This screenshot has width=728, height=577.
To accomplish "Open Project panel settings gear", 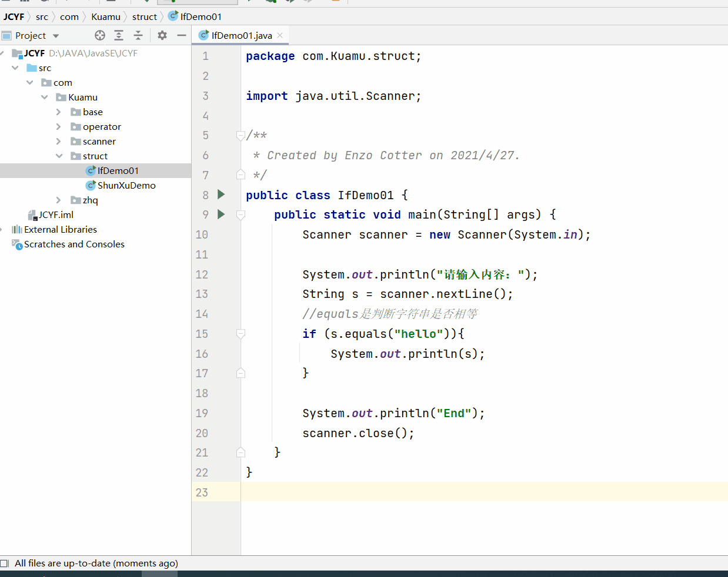I will point(162,35).
